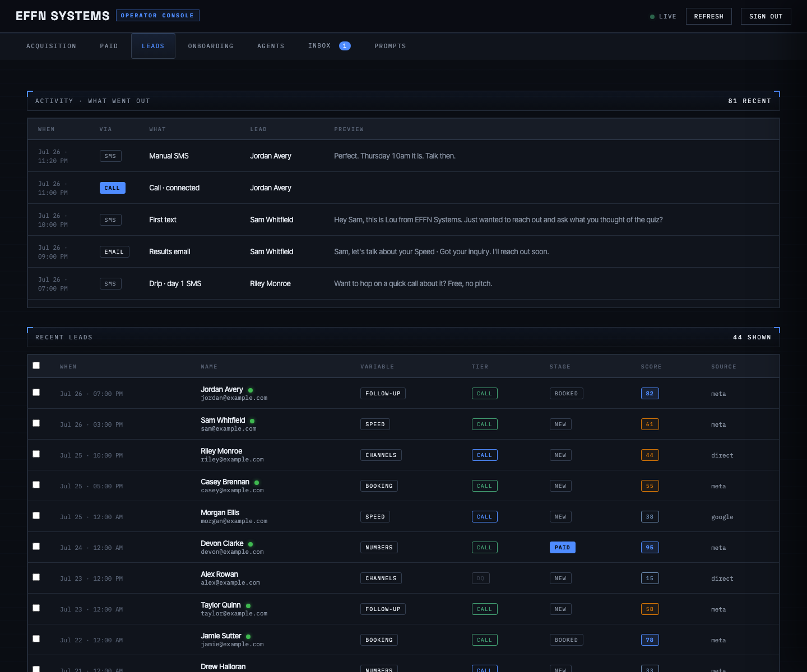Screen dimensions: 807x672
Task: Click the DQ tier badge for Alex Rowan
Action: [x=480, y=578]
